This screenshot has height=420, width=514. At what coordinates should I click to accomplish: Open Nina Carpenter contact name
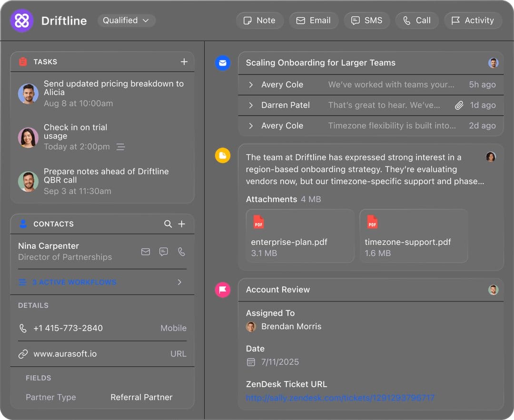pyautogui.click(x=49, y=246)
